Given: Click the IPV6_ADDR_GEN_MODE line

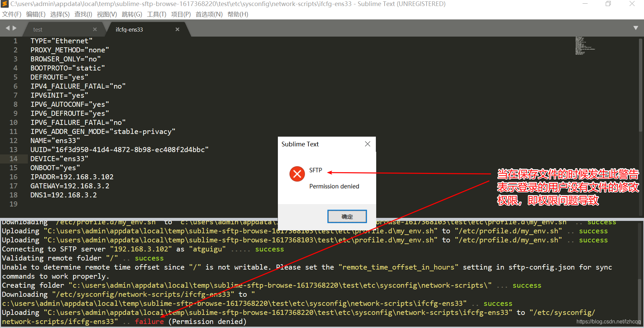Looking at the screenshot, I should [103, 131].
